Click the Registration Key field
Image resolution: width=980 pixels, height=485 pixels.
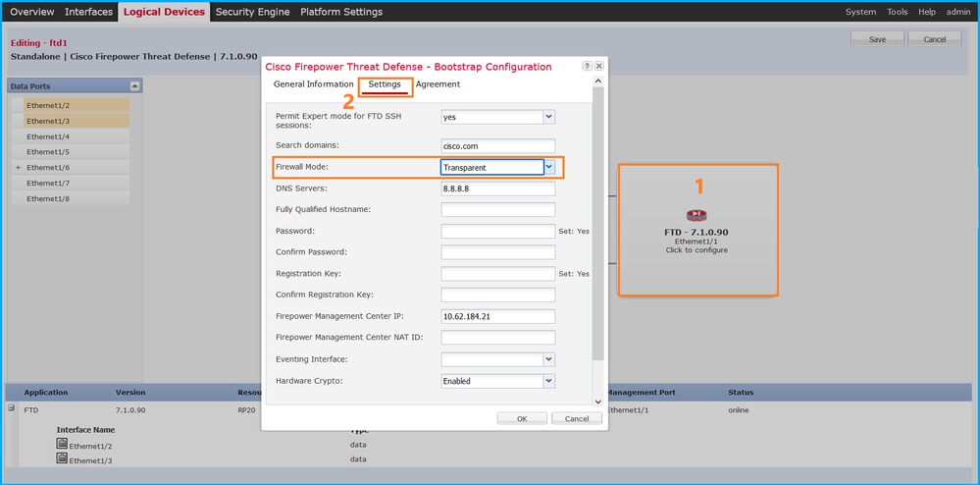[498, 274]
